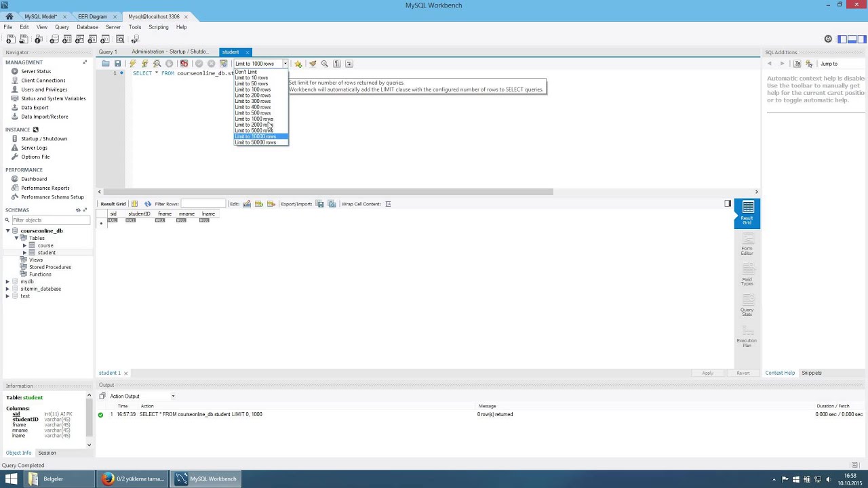The width and height of the screenshot is (868, 488).
Task: Refresh result grid data icon
Action: 148,204
